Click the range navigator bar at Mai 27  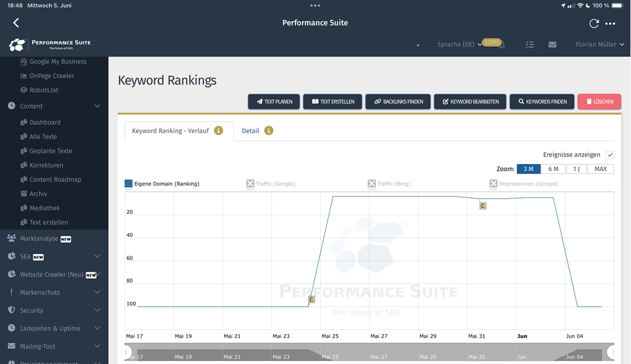click(x=379, y=356)
